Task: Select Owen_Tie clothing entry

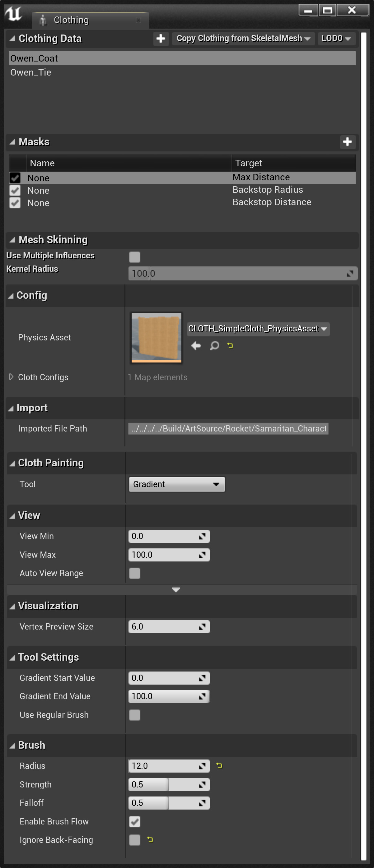Action: 31,72
